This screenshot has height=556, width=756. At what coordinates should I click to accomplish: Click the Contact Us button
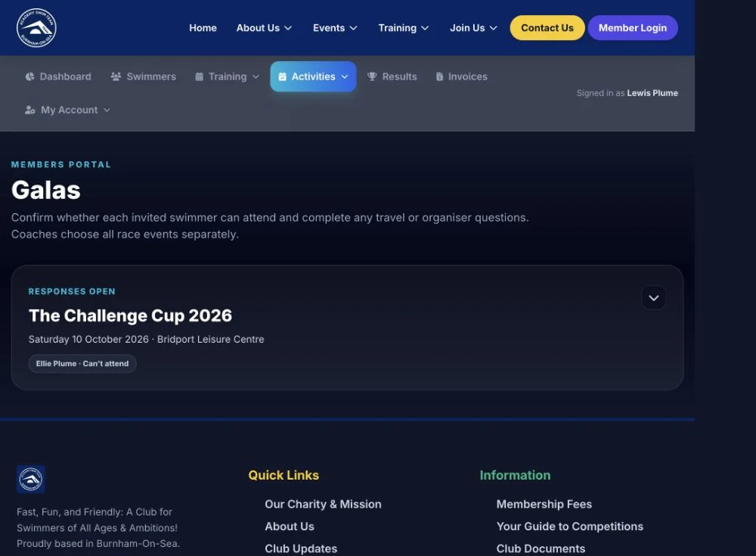[547, 28]
